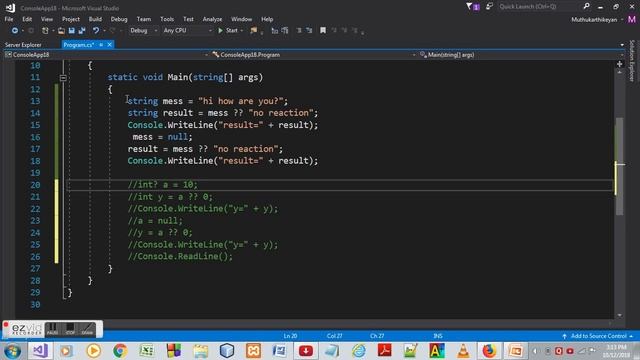Close the Program.cs tab

point(109,45)
